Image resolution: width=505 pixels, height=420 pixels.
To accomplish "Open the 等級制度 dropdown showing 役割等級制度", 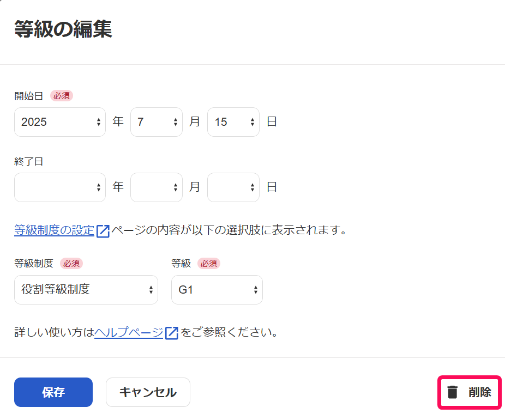I will 86,290.
